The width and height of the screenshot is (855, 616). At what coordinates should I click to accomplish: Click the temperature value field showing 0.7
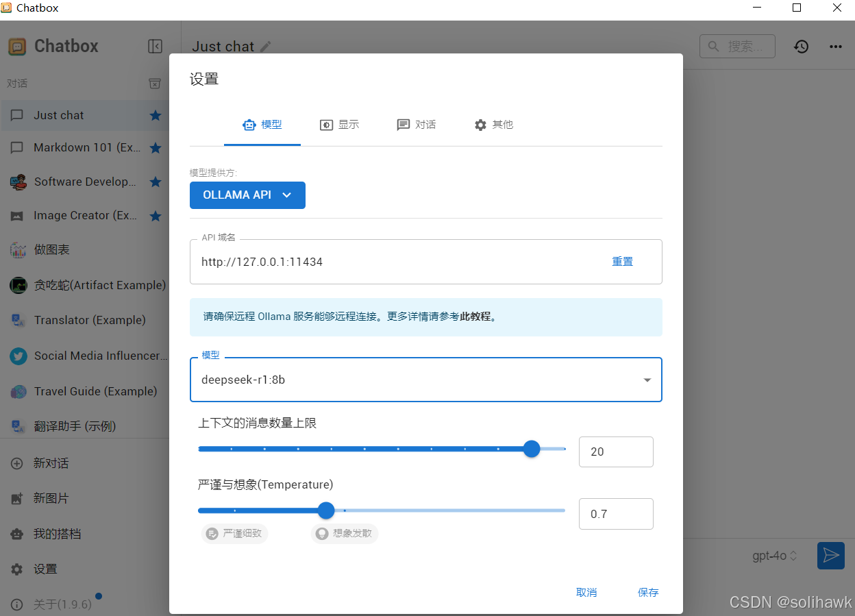[x=616, y=514]
